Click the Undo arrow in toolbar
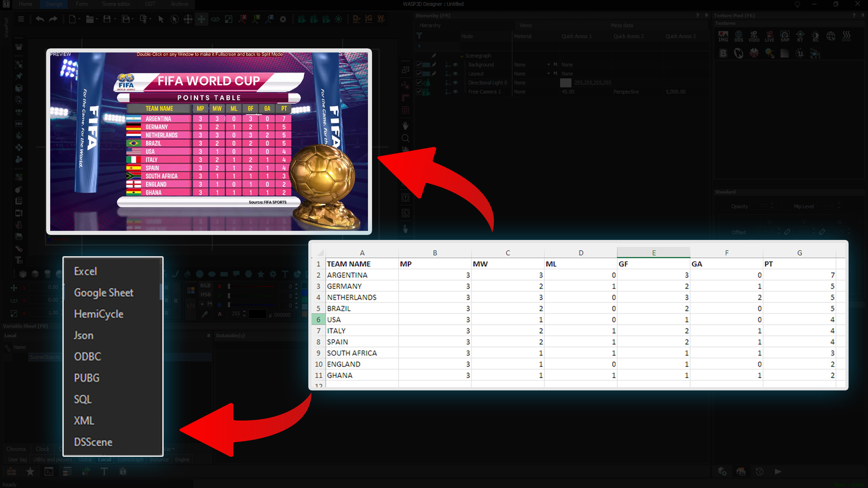868x488 pixels. [x=40, y=19]
